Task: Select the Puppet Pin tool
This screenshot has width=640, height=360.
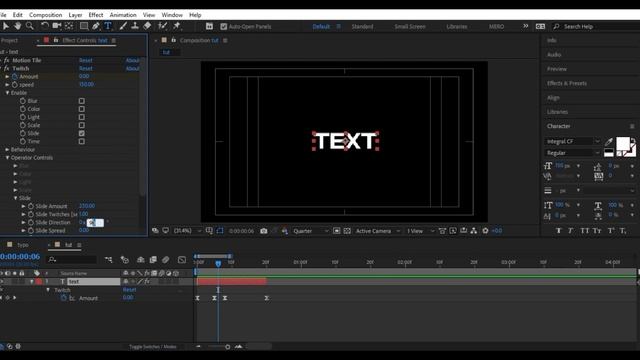Action: point(177,26)
